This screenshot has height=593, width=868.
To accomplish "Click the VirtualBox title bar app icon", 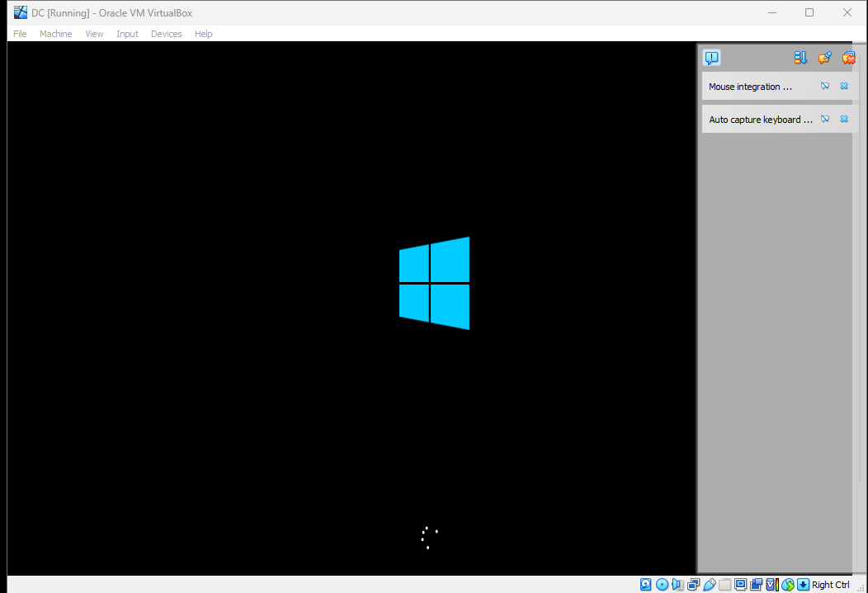I will point(21,12).
